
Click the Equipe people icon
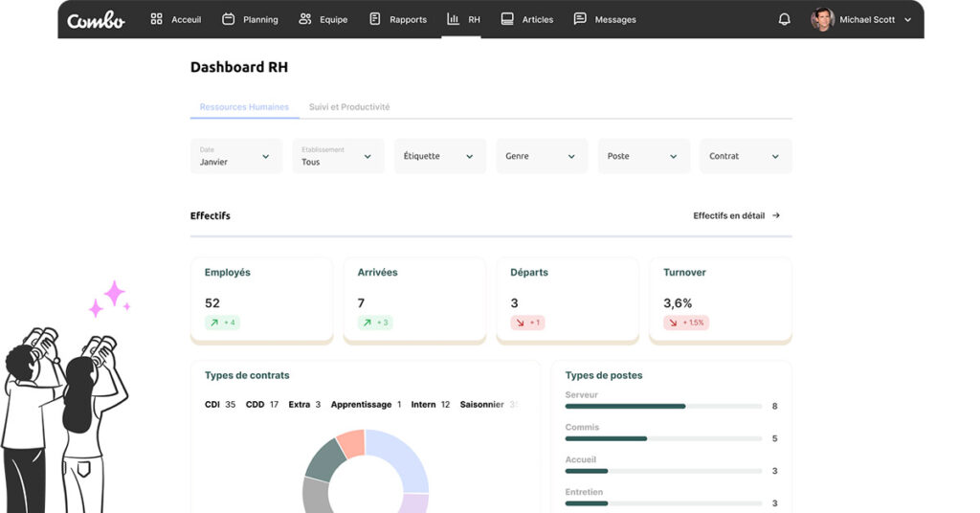305,19
